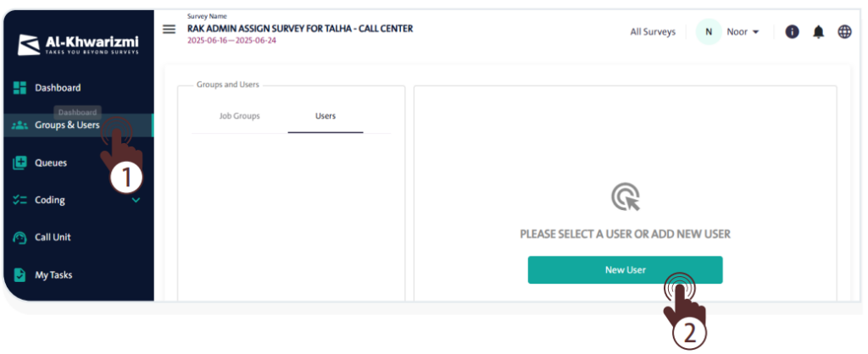
Task: Open the hamburger menu icon
Action: pyautogui.click(x=170, y=29)
